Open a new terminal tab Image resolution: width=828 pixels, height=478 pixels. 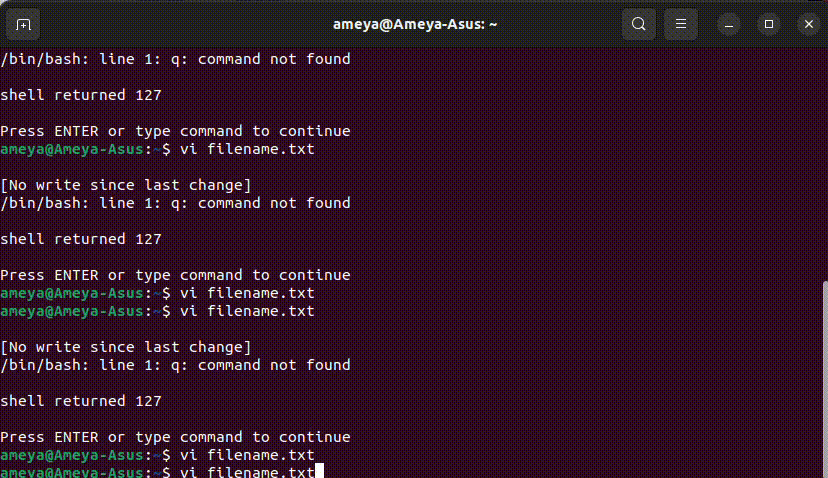(23, 24)
